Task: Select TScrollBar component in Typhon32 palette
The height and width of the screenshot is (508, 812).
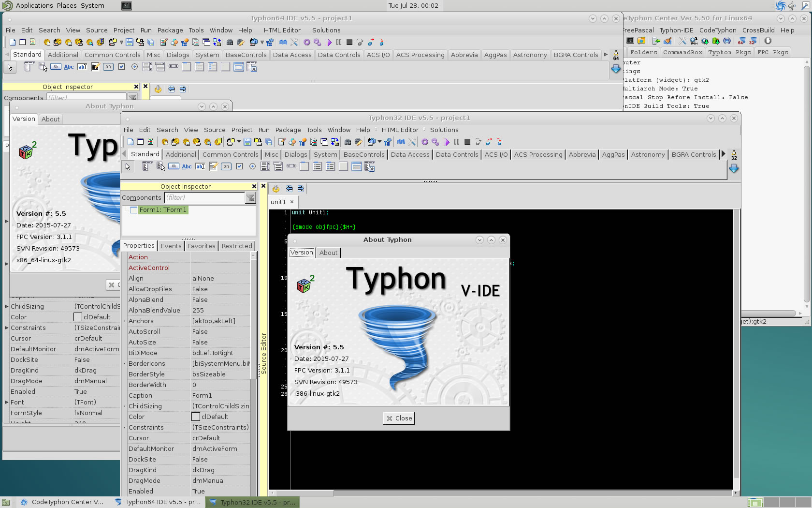Action: [x=291, y=166]
